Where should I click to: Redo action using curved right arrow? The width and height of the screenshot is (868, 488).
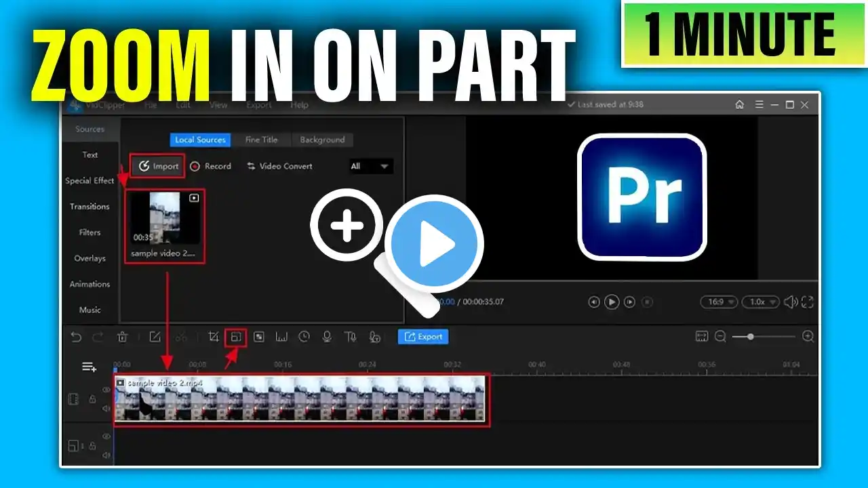click(x=98, y=337)
